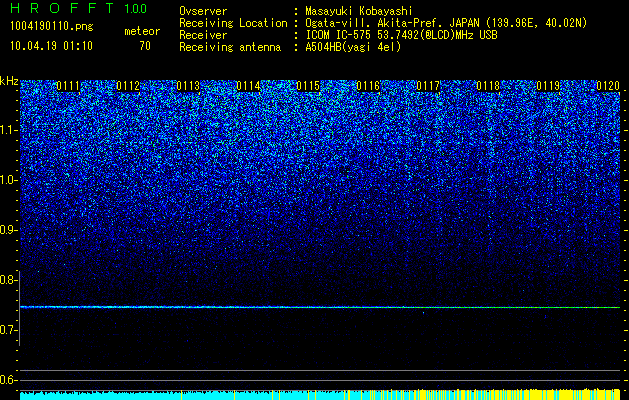Click the Ovserver label

(203, 11)
